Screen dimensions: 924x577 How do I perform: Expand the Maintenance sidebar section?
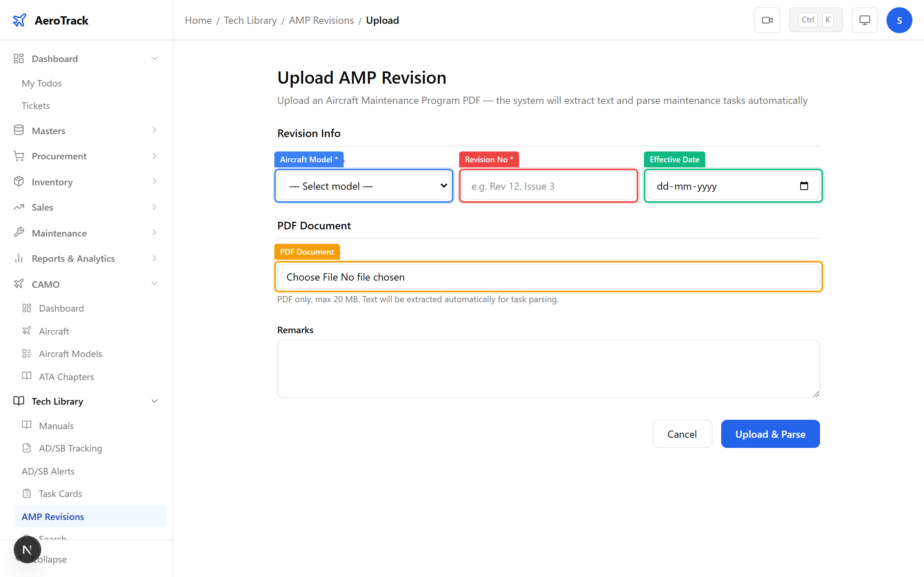point(154,233)
